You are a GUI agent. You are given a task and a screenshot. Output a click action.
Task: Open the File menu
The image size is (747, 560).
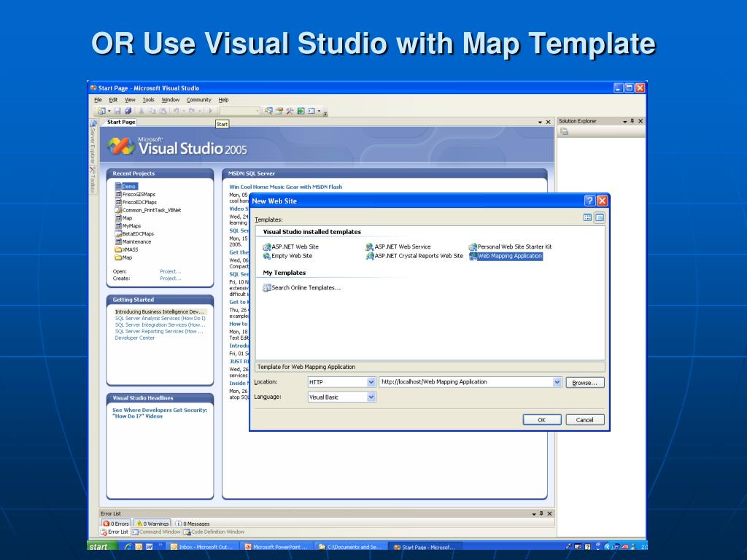(98, 100)
